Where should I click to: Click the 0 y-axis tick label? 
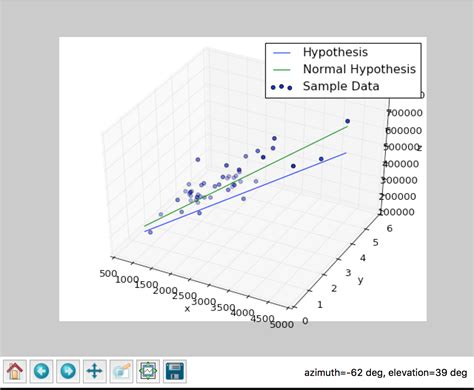(305, 321)
